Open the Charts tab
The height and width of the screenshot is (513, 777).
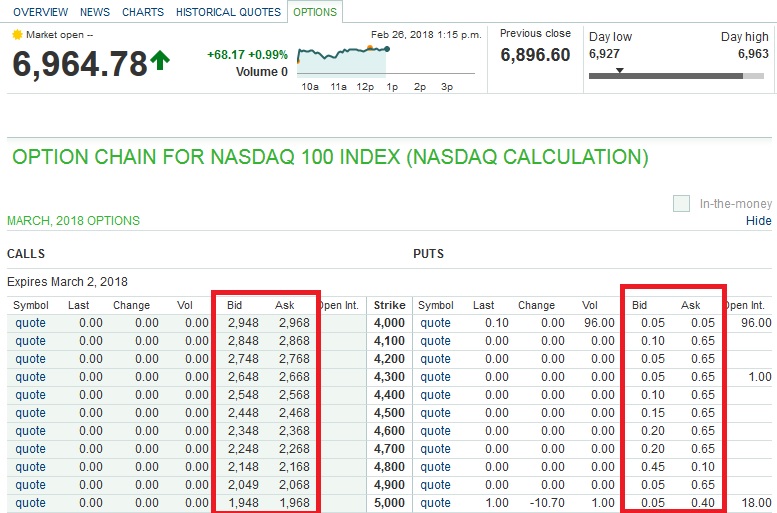pos(143,12)
